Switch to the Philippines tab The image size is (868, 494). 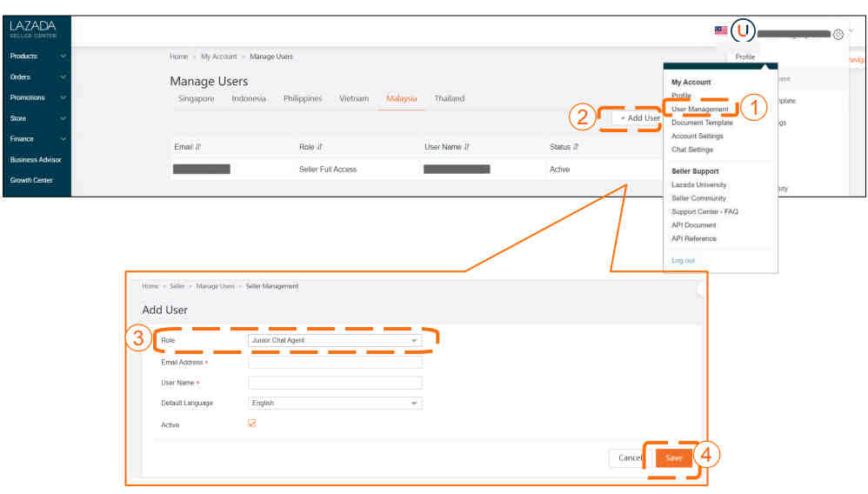303,98
